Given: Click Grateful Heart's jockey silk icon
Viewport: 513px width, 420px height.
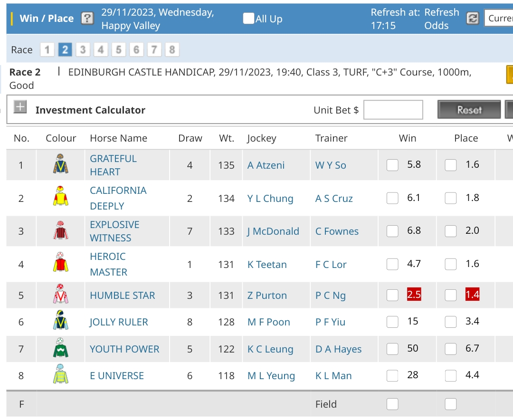Looking at the screenshot, I should [x=61, y=164].
